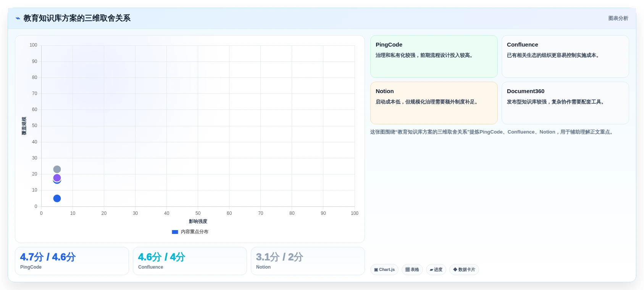Select the 4.6分 / 4分 Confluence score card
644x290 pixels.
190,261
